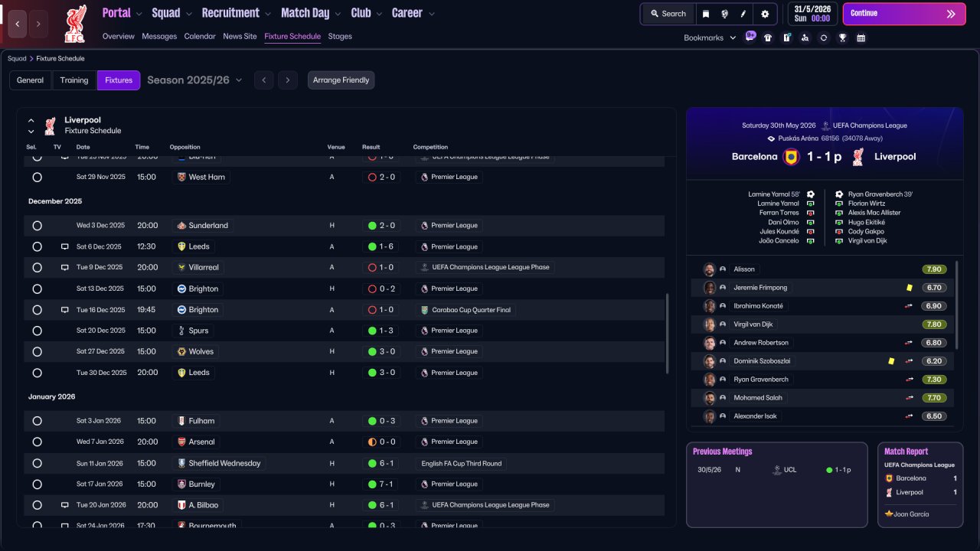Click Mohamed Salah's player portrait
This screenshot has width=980, height=551.
(x=709, y=398)
